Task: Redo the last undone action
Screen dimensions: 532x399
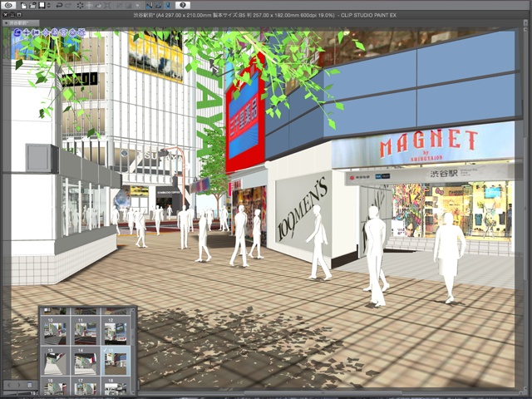Action: [x=68, y=6]
